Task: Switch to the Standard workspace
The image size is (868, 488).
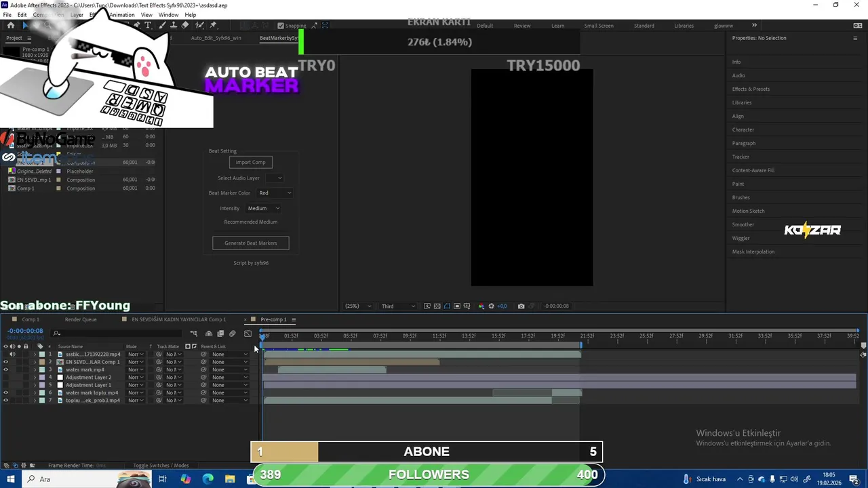Action: coord(644,26)
